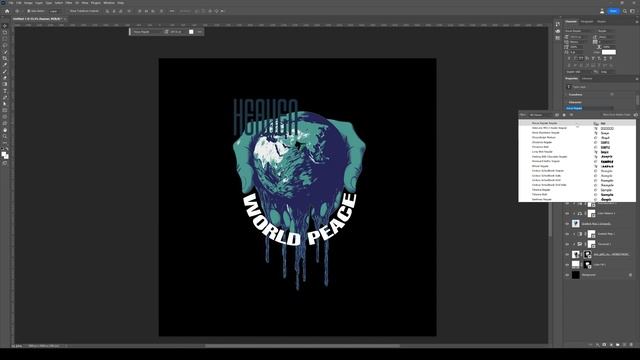This screenshot has height=360, width=640.
Task: Open the more align options ellipsis
Action: [172, 11]
